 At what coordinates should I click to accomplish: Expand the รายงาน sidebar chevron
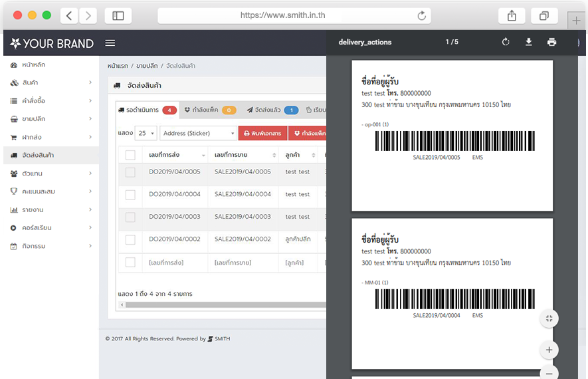coord(90,209)
